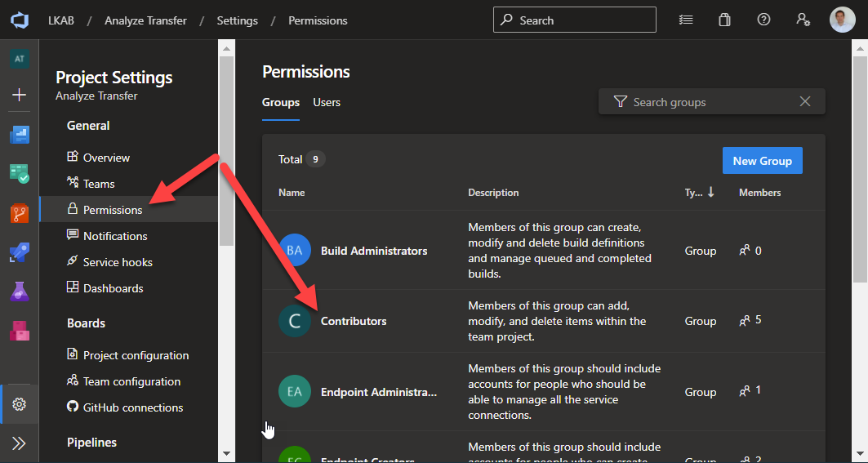Open Overview hub icon in sidebar
The width and height of the screenshot is (868, 463).
click(x=20, y=135)
